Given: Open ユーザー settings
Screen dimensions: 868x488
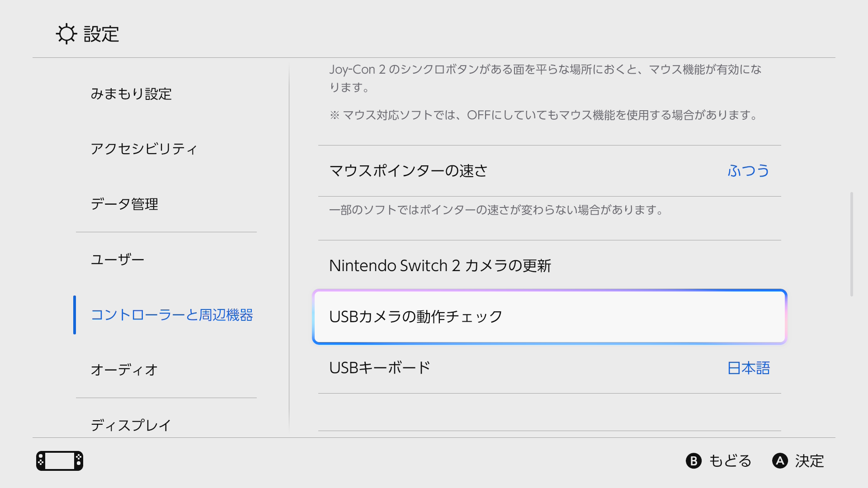Looking at the screenshot, I should click(117, 259).
